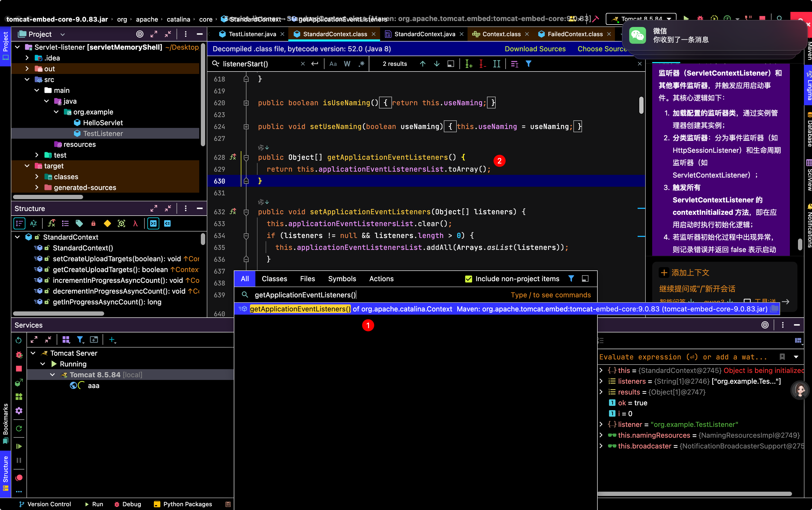Screen dimensions: 812x510
Task: Select HelloServlet in project tree
Action: [x=103, y=123]
